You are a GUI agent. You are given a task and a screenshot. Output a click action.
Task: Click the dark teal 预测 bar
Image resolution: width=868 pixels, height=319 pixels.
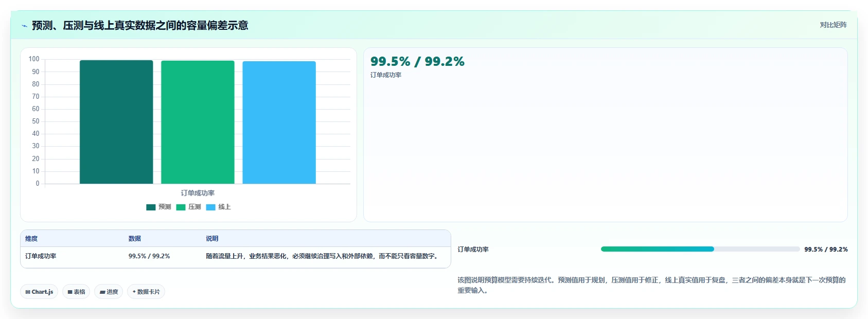point(116,122)
